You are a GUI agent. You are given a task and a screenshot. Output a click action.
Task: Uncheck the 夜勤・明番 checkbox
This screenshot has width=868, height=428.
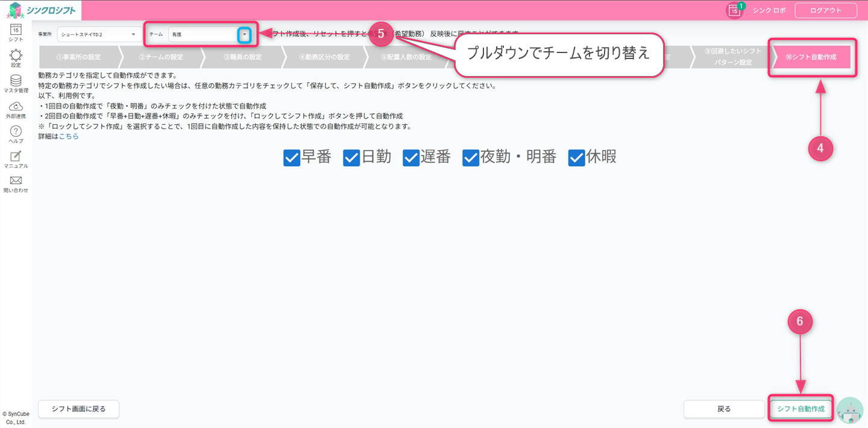pyautogui.click(x=471, y=157)
